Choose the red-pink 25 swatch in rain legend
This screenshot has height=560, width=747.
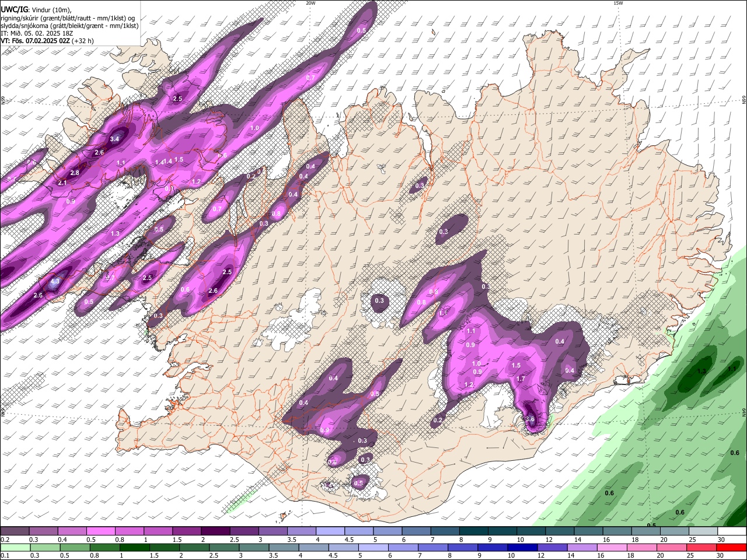[x=701, y=547]
